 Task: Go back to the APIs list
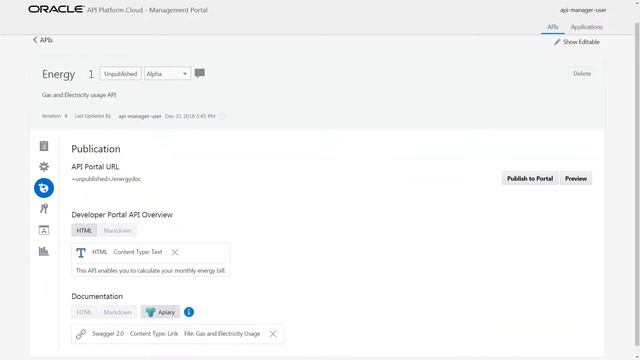(x=43, y=40)
